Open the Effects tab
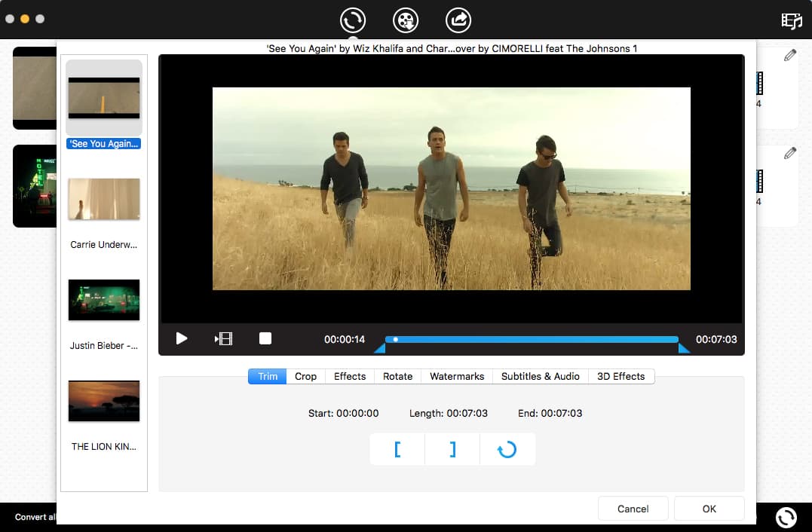This screenshot has height=532, width=812. pyautogui.click(x=350, y=376)
